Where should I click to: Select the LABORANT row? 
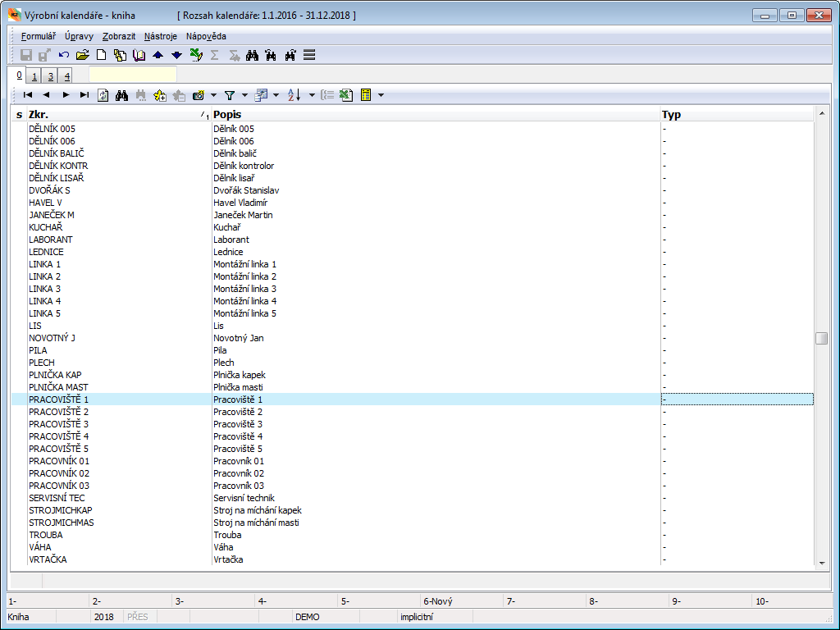click(x=47, y=240)
